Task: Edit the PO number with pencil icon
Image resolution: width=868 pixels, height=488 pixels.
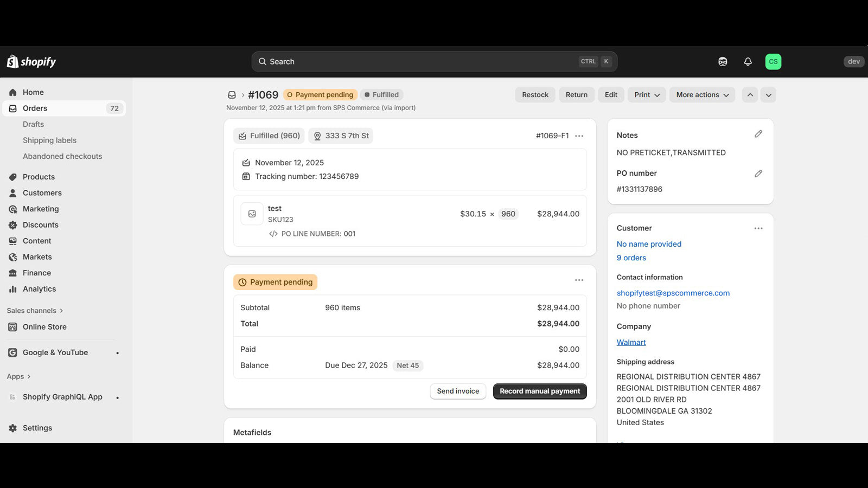Action: click(x=758, y=174)
